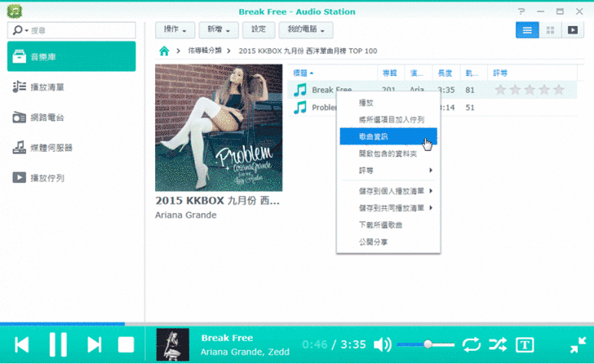Show lyrics with the T icon
This screenshot has width=594, height=364.
click(525, 344)
